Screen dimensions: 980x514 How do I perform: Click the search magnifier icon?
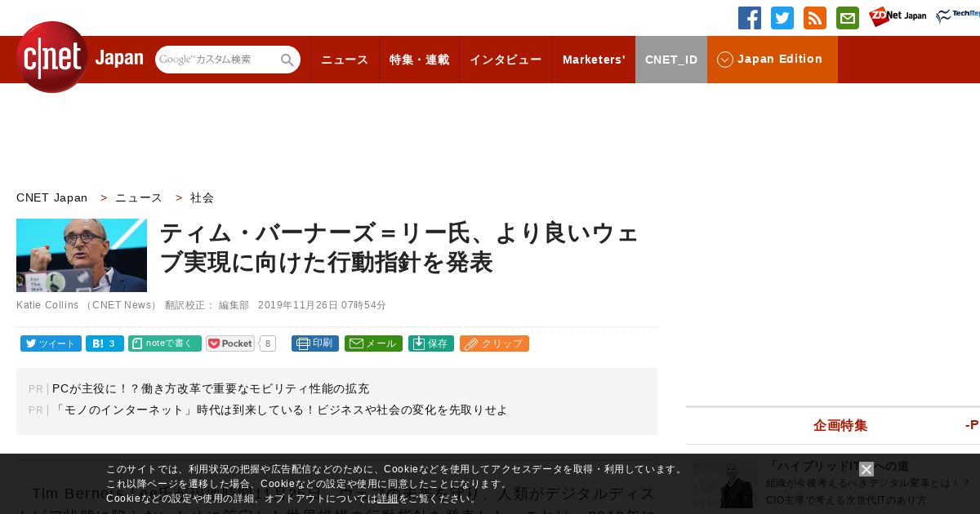pyautogui.click(x=287, y=60)
